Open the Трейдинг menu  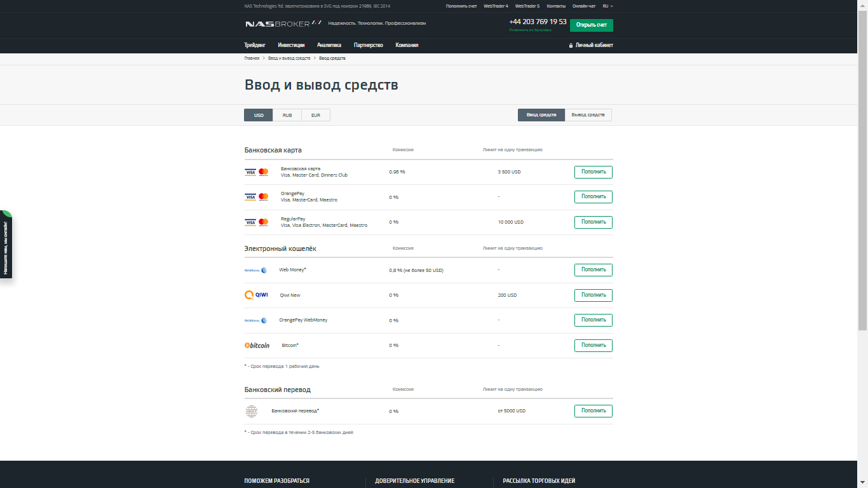pyautogui.click(x=255, y=45)
